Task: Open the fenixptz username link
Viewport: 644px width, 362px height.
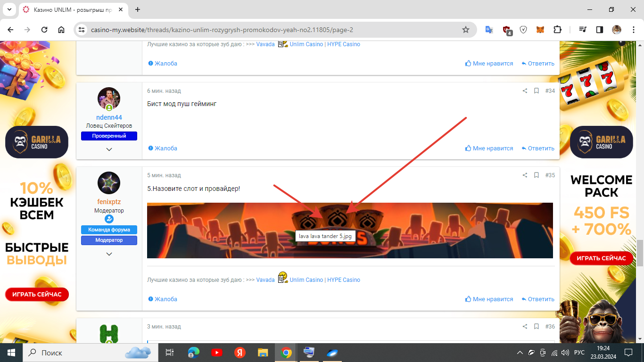Action: pyautogui.click(x=109, y=202)
